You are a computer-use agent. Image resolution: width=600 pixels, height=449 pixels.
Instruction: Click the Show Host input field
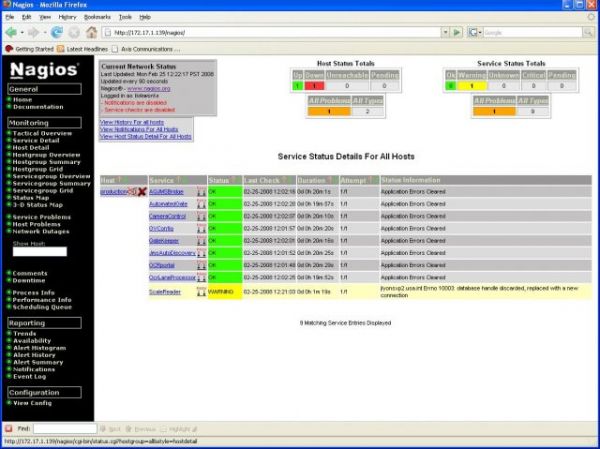pyautogui.click(x=39, y=251)
